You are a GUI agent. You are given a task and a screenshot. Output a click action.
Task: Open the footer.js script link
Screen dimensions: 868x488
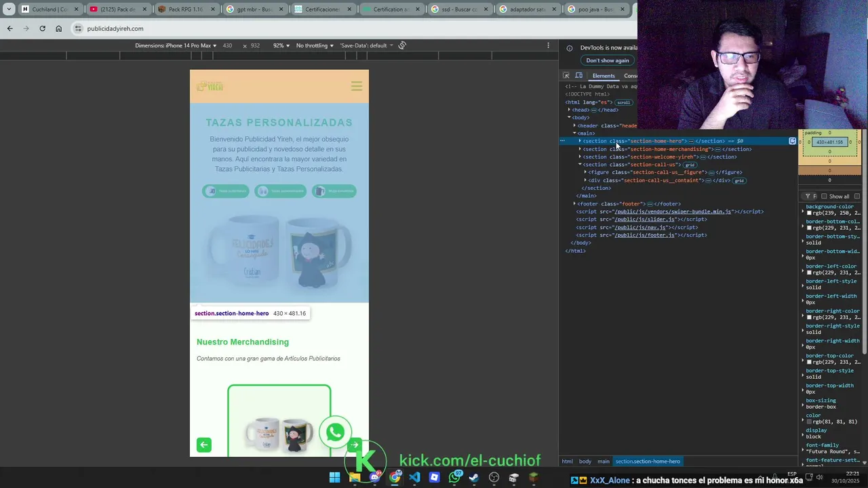tap(644, 235)
